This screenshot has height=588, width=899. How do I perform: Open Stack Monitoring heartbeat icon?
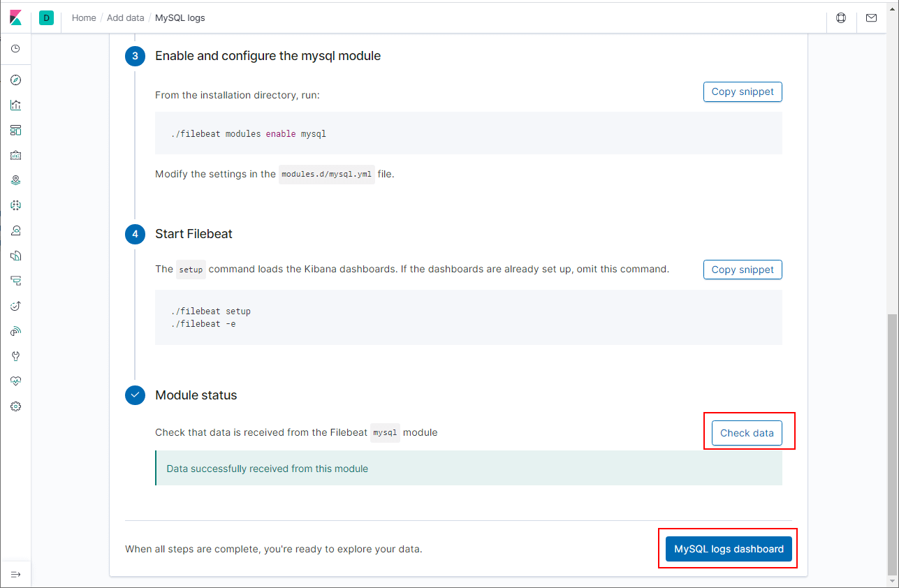[16, 381]
